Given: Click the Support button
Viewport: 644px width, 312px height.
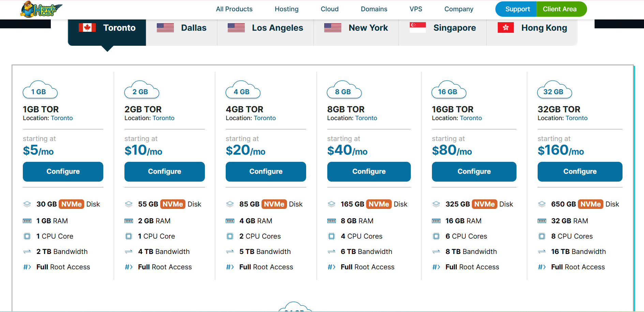Looking at the screenshot, I should 517,9.
